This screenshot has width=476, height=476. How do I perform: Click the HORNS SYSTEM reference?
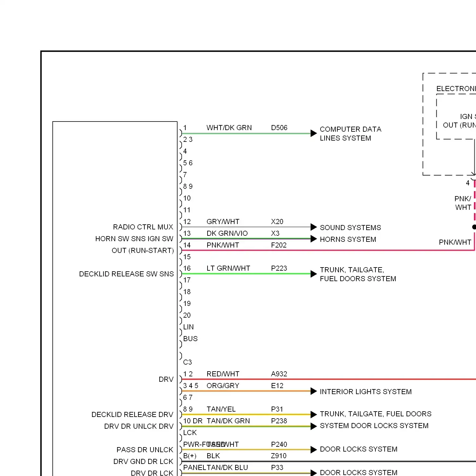click(x=348, y=239)
